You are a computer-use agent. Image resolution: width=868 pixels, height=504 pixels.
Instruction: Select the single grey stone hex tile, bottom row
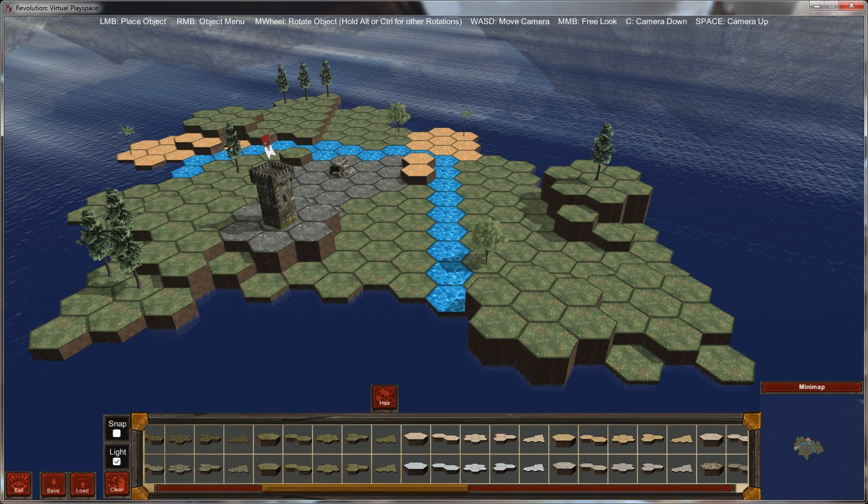tap(563, 468)
